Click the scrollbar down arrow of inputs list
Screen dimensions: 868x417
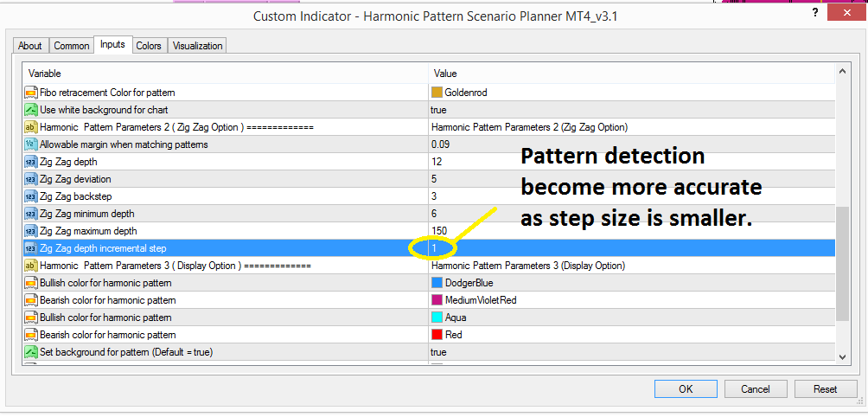[x=841, y=357]
